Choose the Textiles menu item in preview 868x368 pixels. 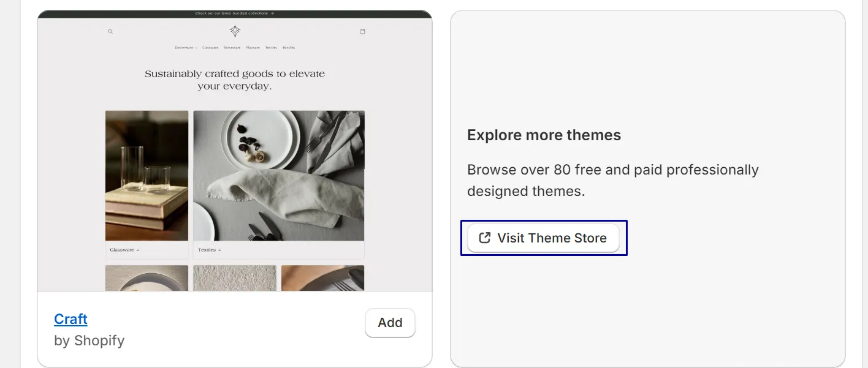pyautogui.click(x=272, y=48)
